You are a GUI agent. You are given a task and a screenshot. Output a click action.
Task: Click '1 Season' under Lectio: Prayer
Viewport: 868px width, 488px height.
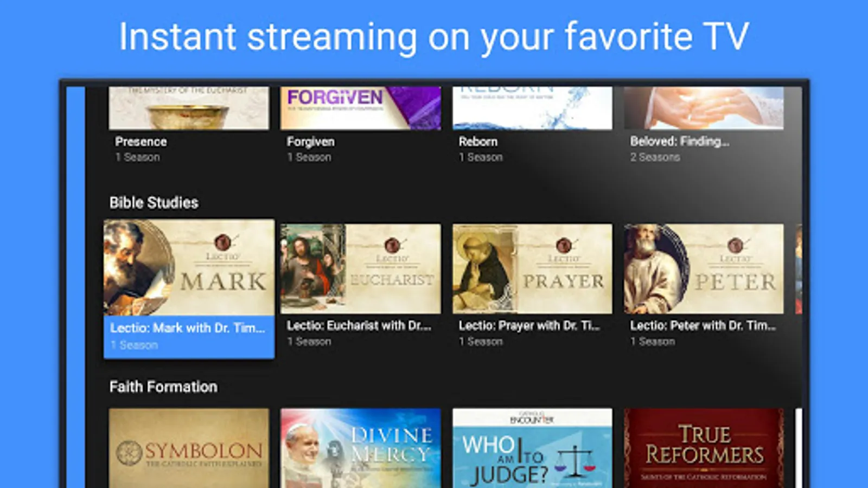tap(481, 342)
